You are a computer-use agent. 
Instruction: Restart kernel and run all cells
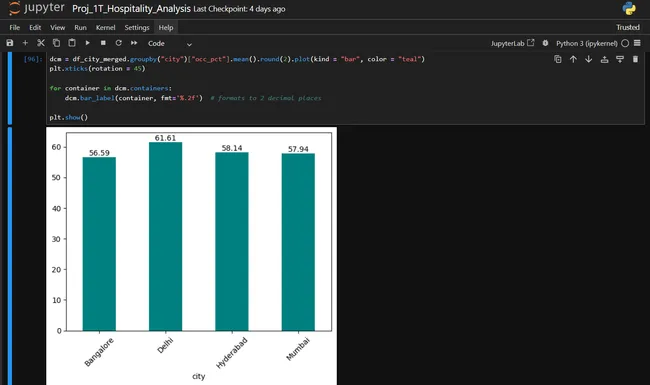[134, 43]
